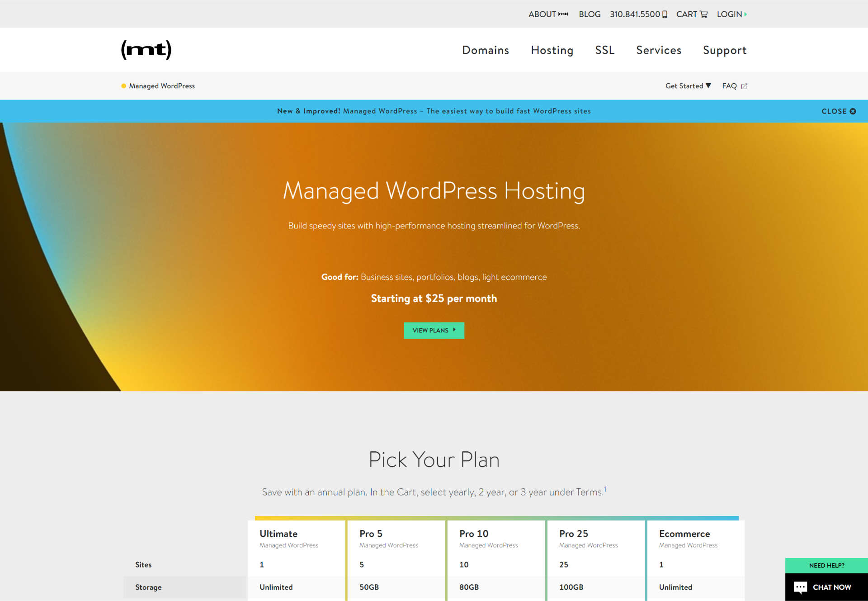Open the shopping cart icon
The height and width of the screenshot is (601, 868).
click(704, 14)
